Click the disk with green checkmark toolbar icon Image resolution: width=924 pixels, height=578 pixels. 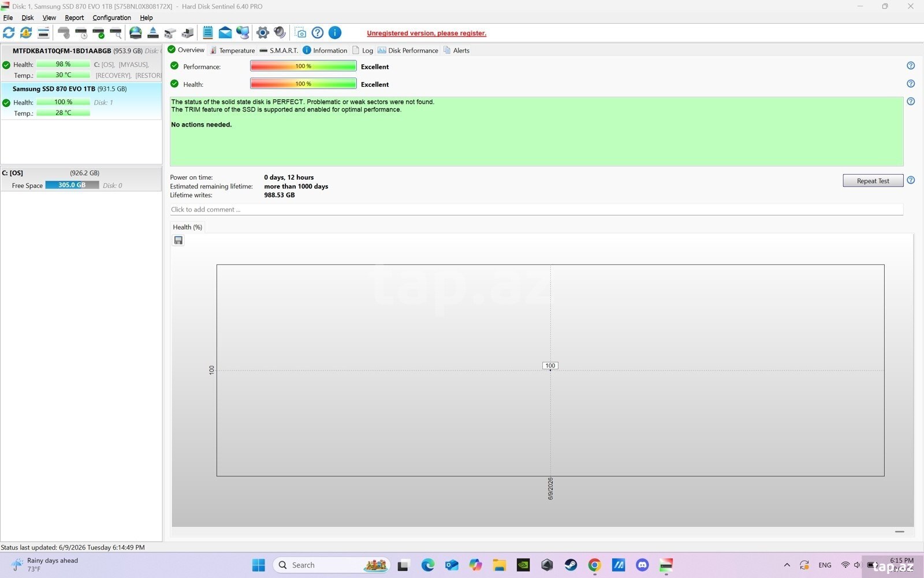tap(99, 33)
